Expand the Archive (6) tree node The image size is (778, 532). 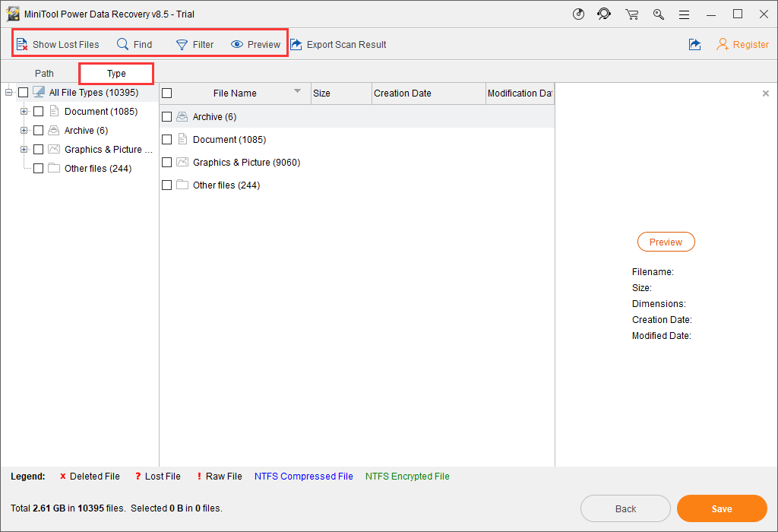[x=24, y=131]
